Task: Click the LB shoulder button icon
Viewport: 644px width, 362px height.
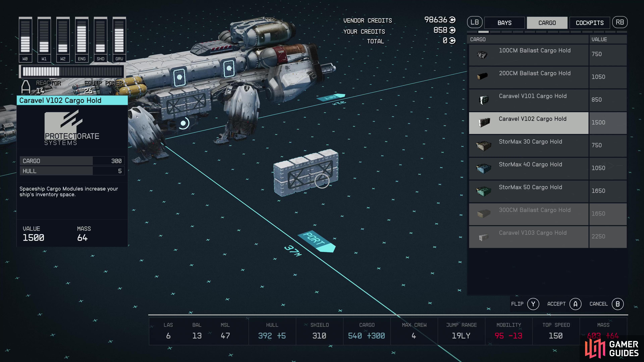Action: (474, 22)
